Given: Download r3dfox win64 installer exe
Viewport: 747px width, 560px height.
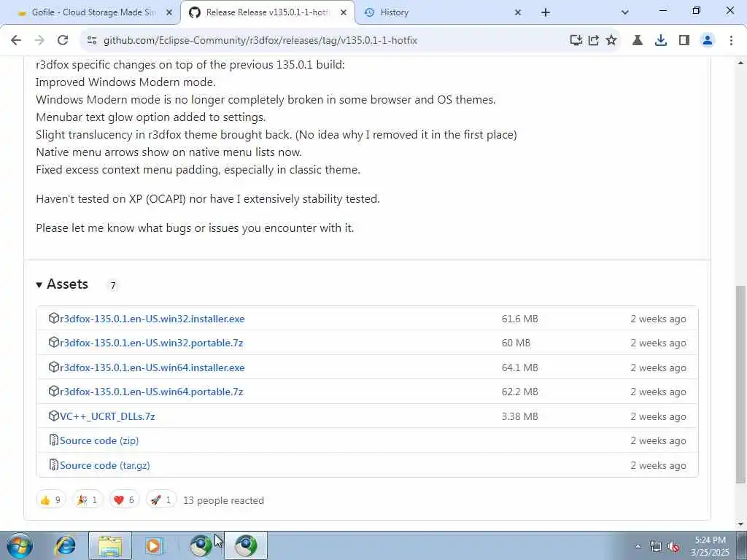Looking at the screenshot, I should pos(152,367).
